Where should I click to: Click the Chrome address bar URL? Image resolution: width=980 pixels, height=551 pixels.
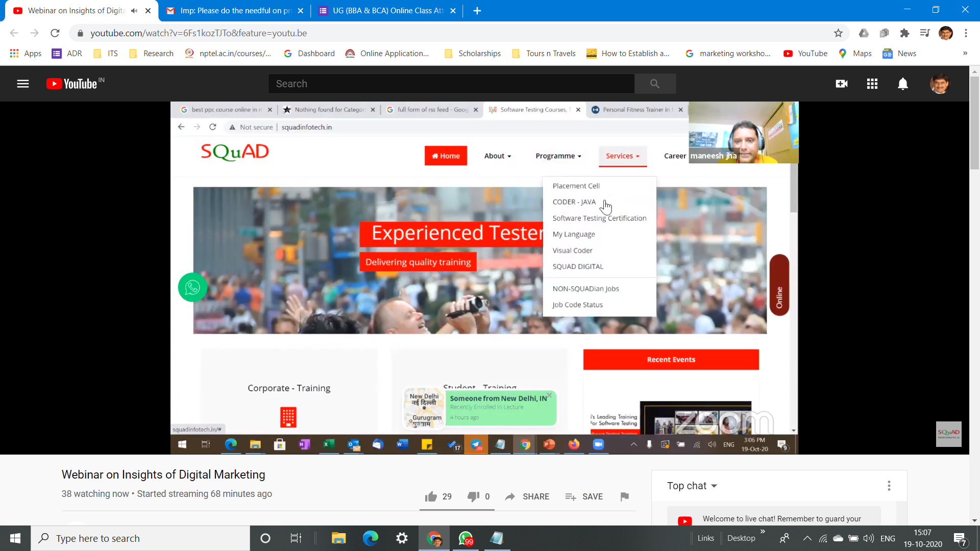click(199, 33)
